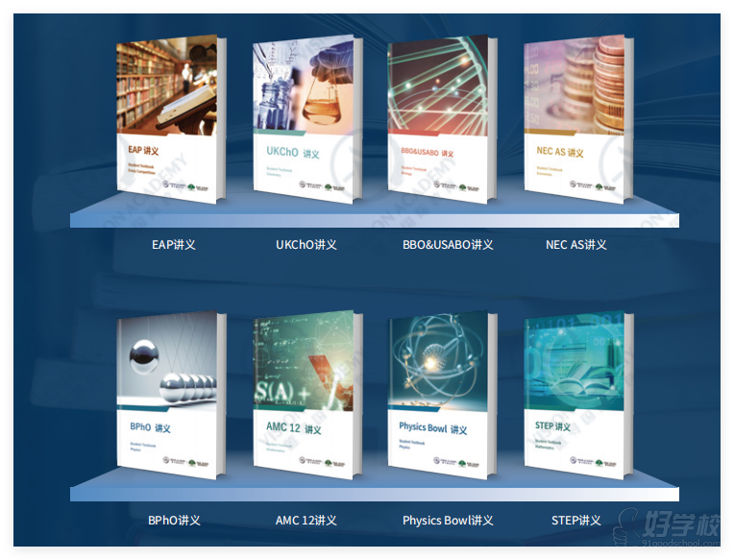Click the UKChO讲义 caption below shelf
734x560 pixels.
[x=306, y=245]
